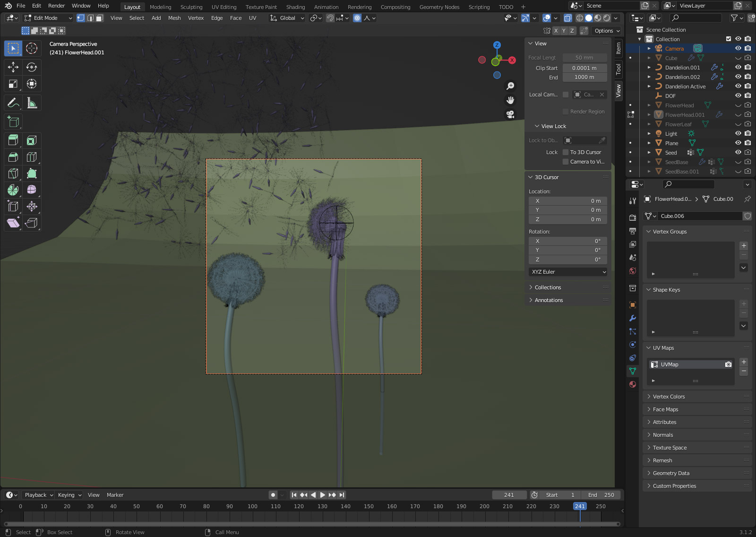Switch to the Sculpting workspace tab
The width and height of the screenshot is (756, 537).
click(191, 7)
